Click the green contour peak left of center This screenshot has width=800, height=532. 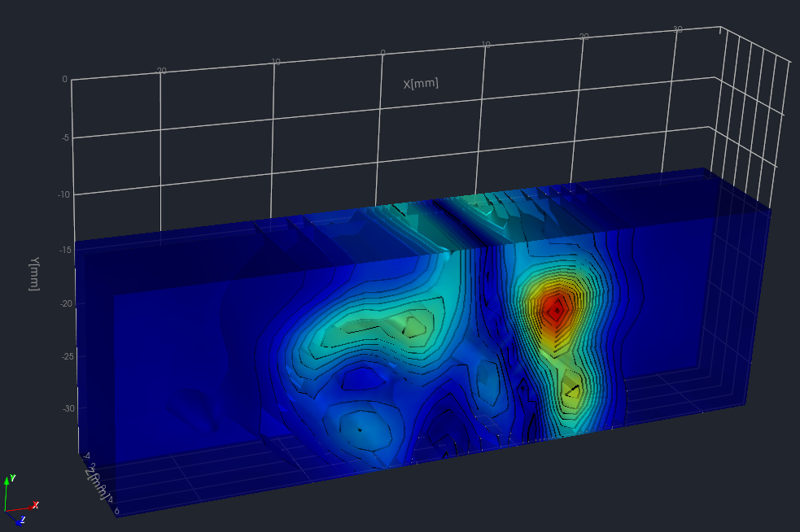pyautogui.click(x=413, y=326)
